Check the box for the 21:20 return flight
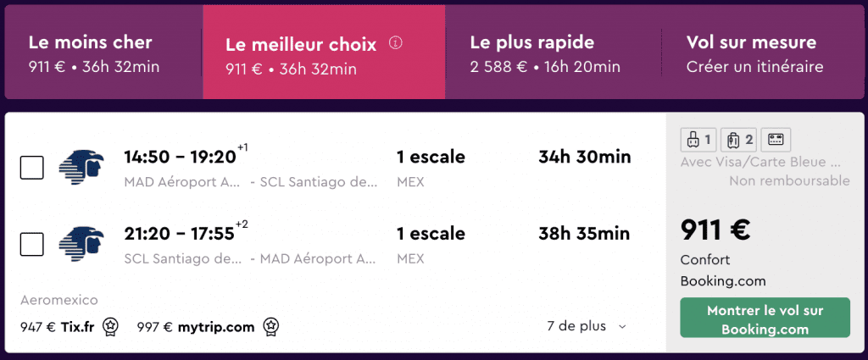Image resolution: width=868 pixels, height=360 pixels. (x=31, y=244)
